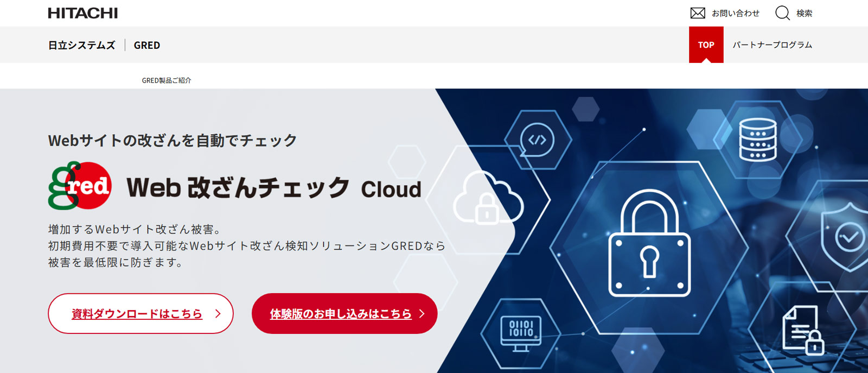Click the 増加するWebサイト改ざん被害 text
The height and width of the screenshot is (373, 868).
coord(134,230)
